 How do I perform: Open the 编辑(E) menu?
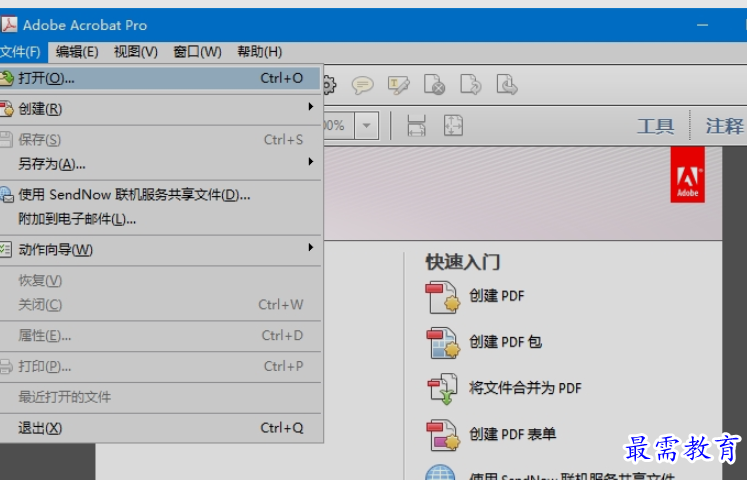(77, 51)
